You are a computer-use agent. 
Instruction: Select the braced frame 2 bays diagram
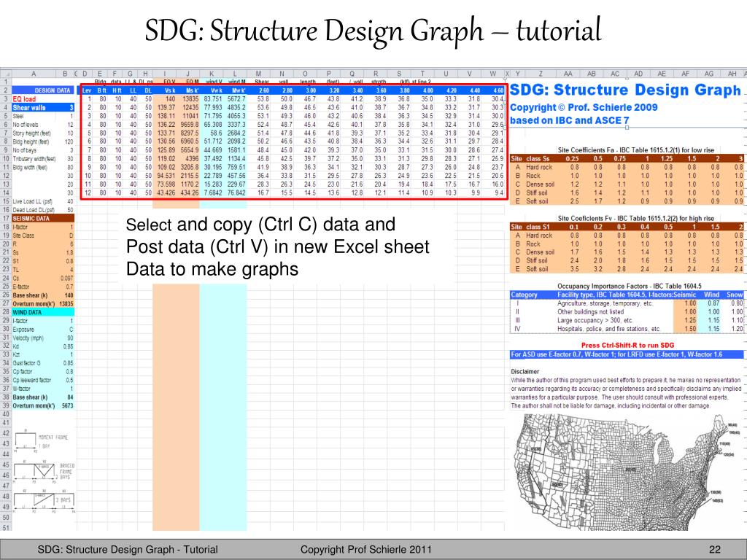pos(44,472)
